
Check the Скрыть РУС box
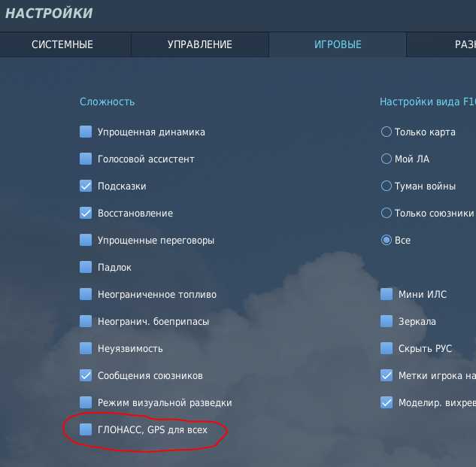click(x=387, y=348)
